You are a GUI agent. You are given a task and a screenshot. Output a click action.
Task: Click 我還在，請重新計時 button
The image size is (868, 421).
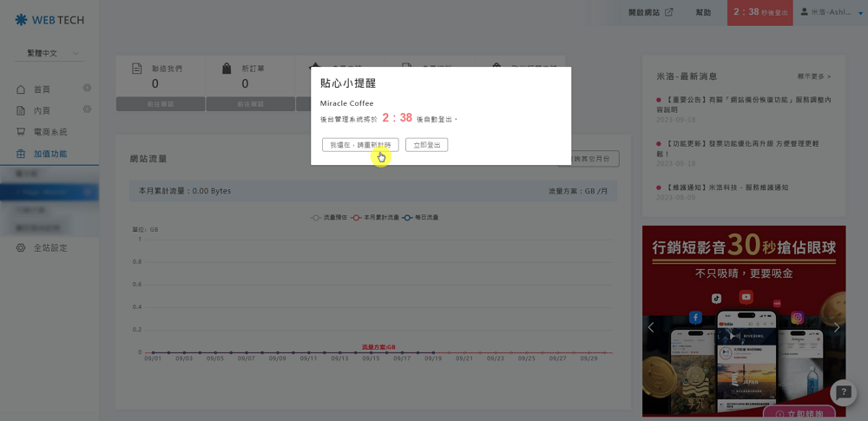coord(360,145)
